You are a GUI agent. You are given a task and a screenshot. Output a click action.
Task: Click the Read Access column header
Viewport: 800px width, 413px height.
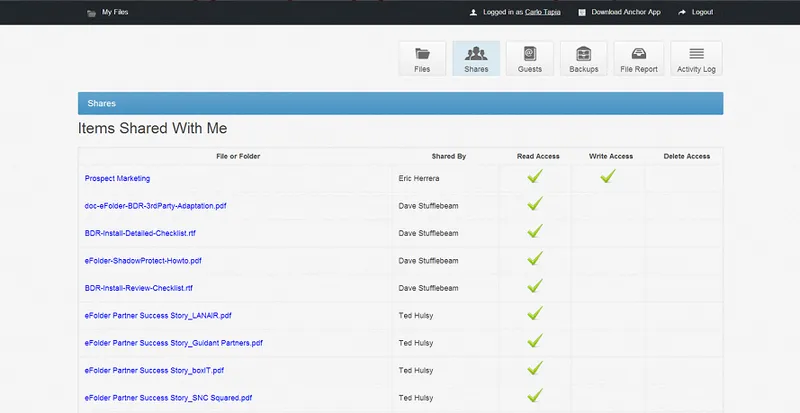click(x=538, y=156)
